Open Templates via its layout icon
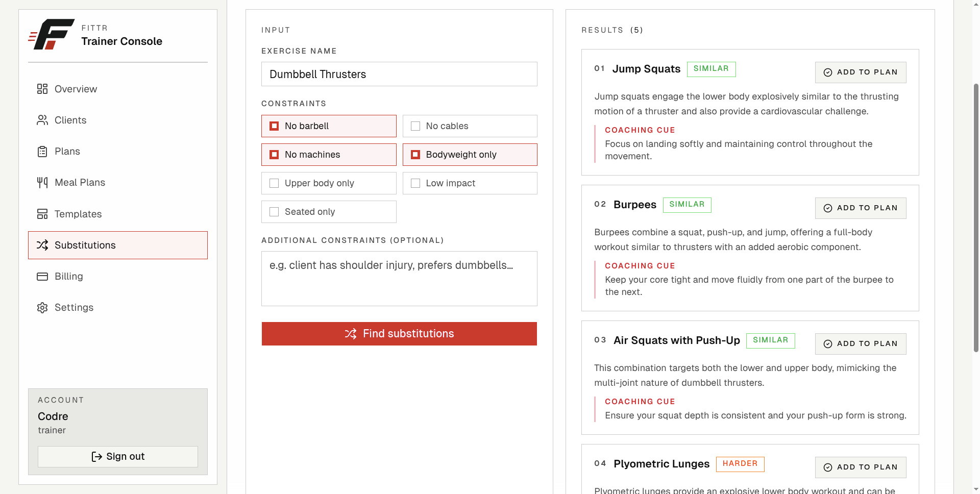The image size is (980, 494). coord(42,214)
